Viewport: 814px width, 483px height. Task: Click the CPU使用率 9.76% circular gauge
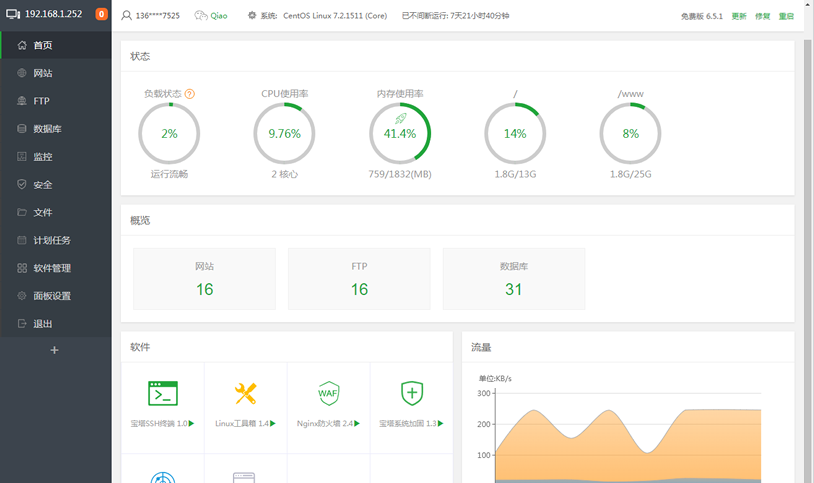[284, 133]
